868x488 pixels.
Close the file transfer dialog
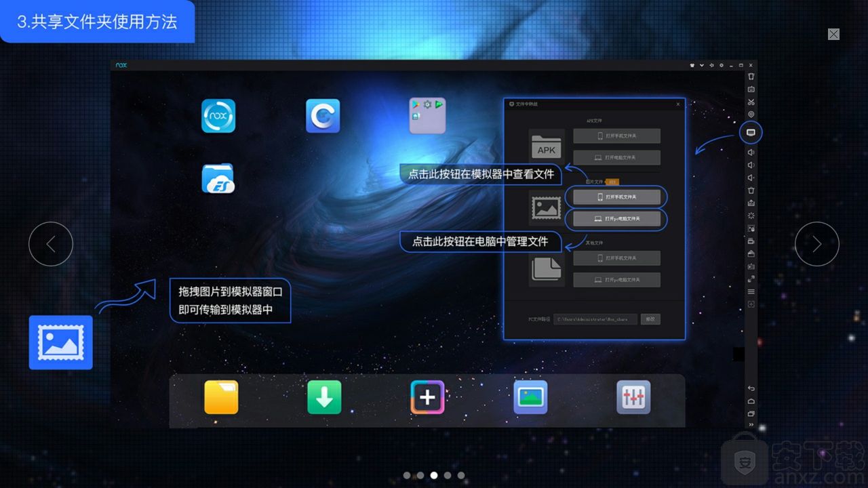678,104
